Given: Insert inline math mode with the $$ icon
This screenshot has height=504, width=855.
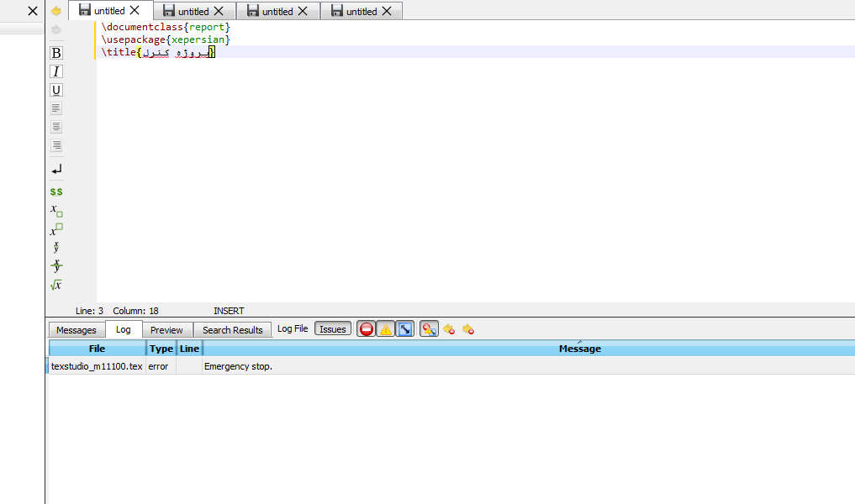Looking at the screenshot, I should point(56,192).
